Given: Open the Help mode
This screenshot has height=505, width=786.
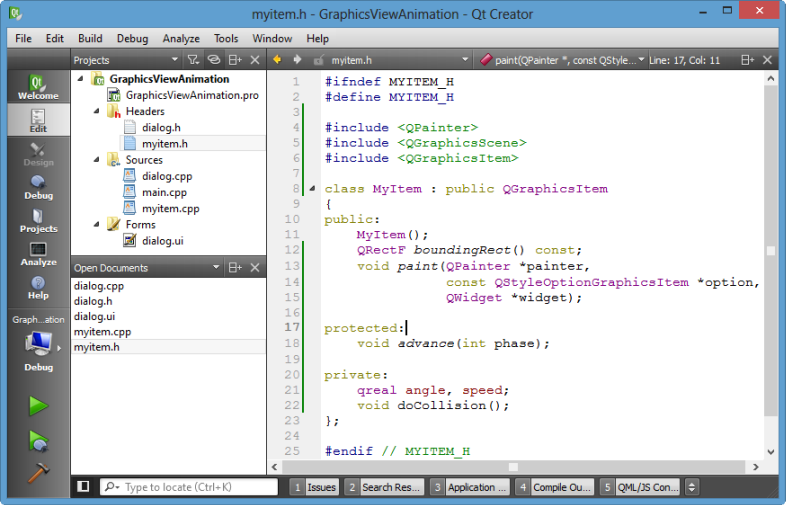Looking at the screenshot, I should click(38, 287).
